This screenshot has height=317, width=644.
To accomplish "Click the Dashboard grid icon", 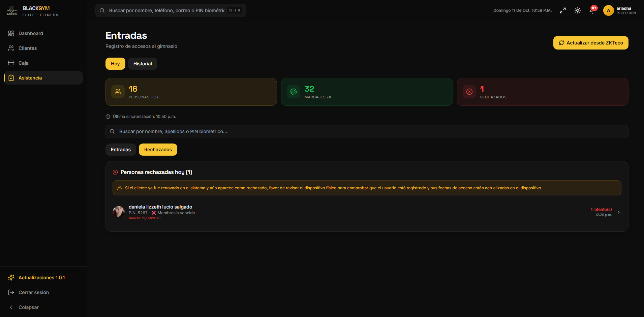I will 11,33.
